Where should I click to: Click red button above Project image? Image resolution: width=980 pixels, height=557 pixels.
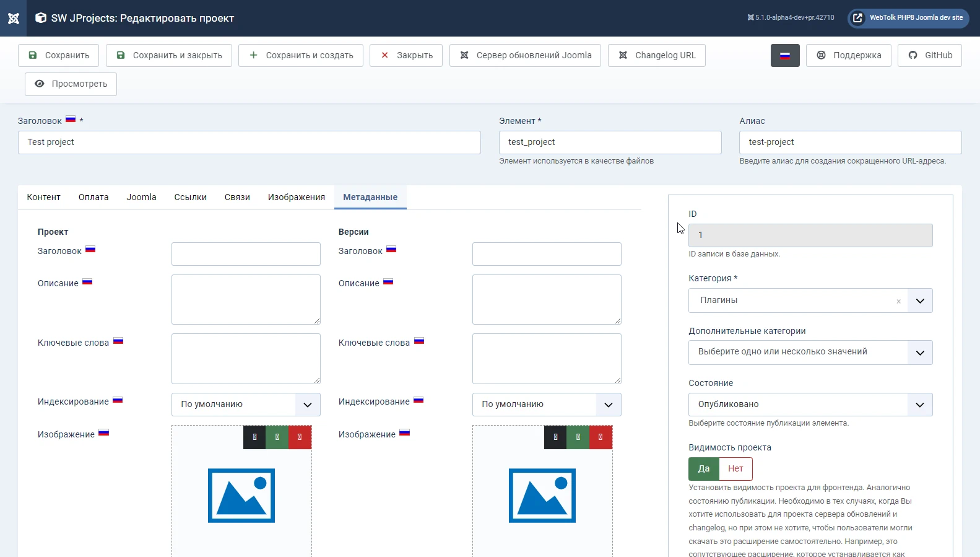(x=300, y=437)
